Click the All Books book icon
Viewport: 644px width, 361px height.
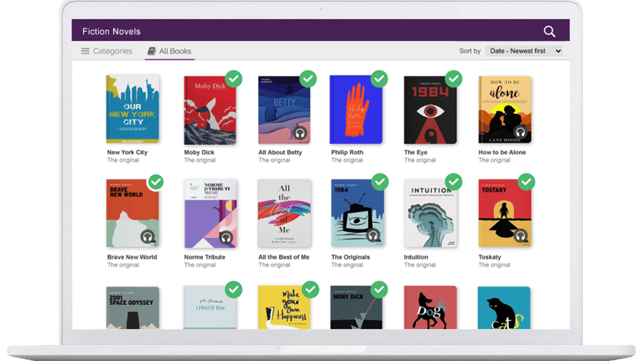[152, 51]
